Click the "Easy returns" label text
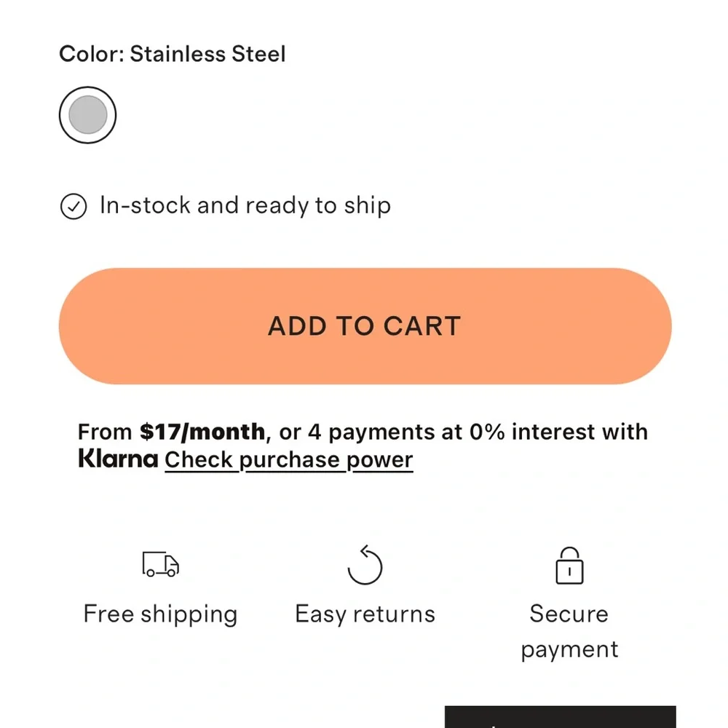The image size is (728, 728). 365,614
